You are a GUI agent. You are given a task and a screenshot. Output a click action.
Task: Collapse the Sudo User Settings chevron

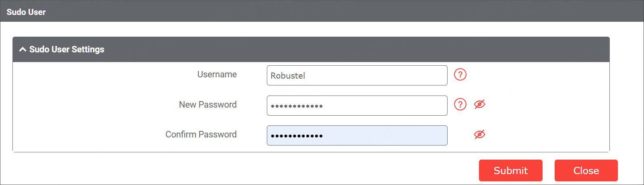point(23,50)
